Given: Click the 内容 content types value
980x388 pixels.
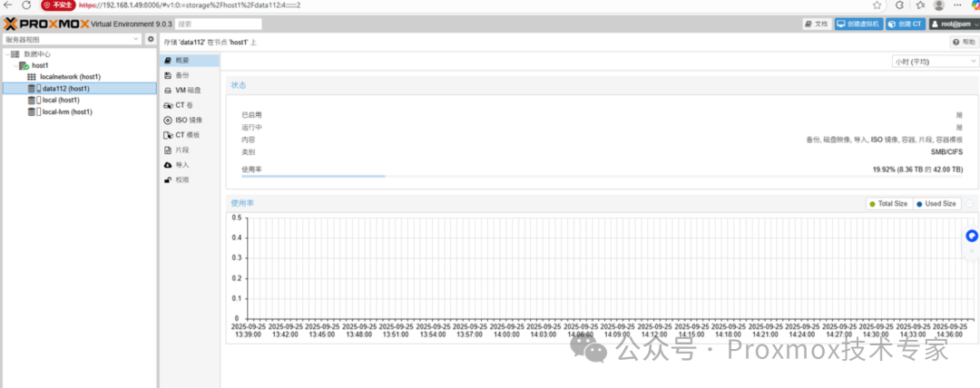Looking at the screenshot, I should (x=885, y=140).
